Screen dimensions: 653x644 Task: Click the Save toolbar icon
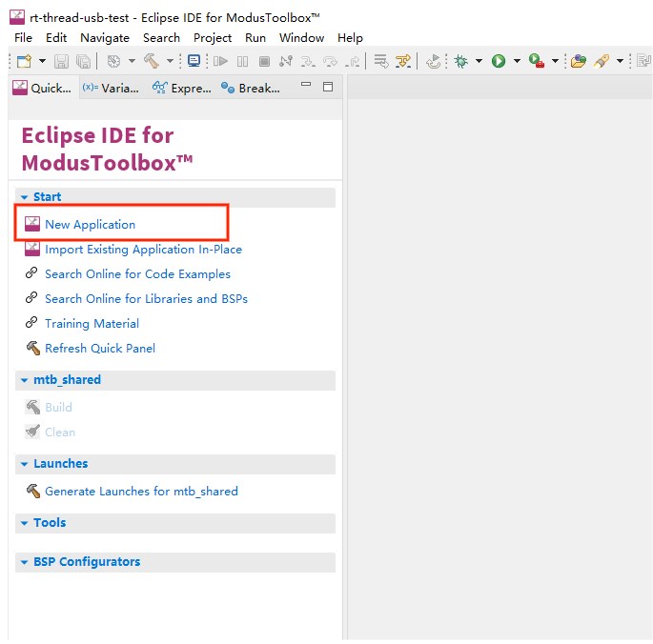click(61, 61)
